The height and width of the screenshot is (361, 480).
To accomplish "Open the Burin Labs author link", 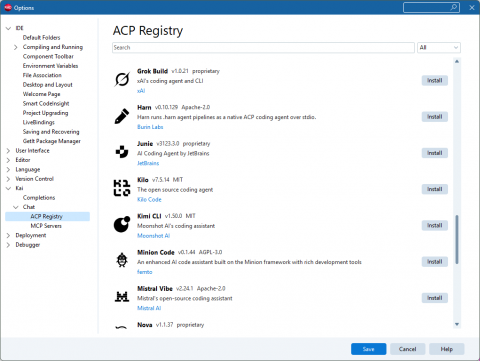I will tap(150, 127).
